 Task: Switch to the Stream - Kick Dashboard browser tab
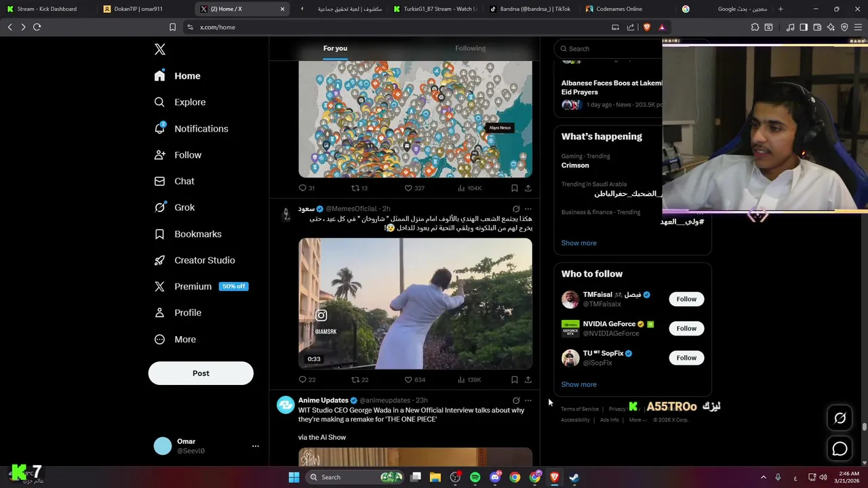click(47, 9)
